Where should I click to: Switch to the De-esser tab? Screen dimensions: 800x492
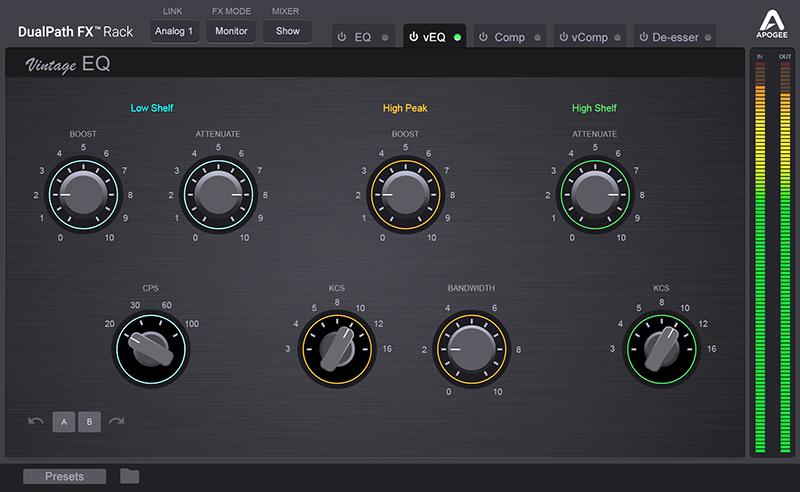(680, 37)
